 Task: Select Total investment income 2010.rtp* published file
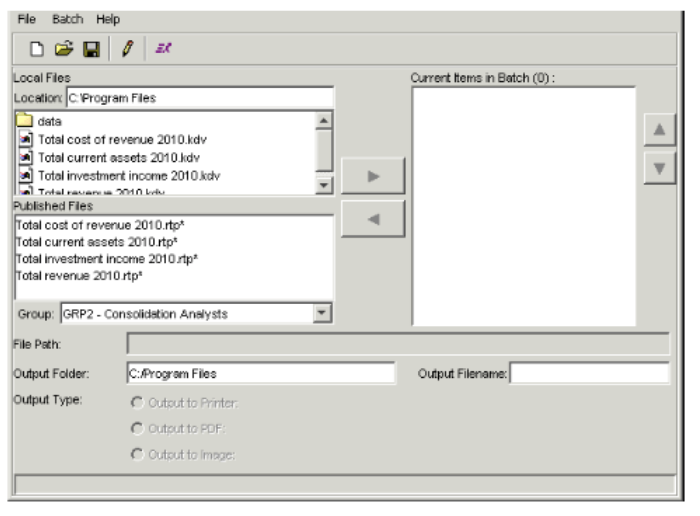(107, 258)
